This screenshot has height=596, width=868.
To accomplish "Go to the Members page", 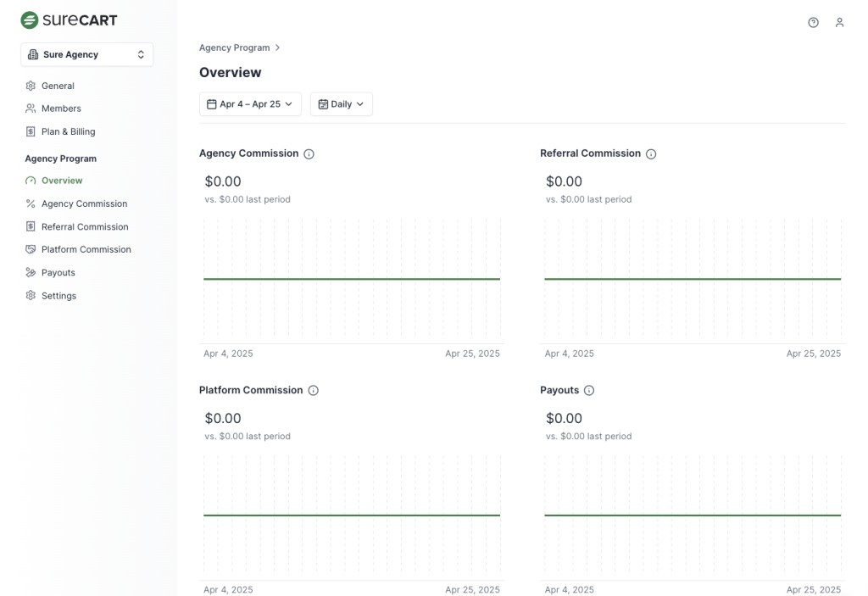I will (61, 109).
